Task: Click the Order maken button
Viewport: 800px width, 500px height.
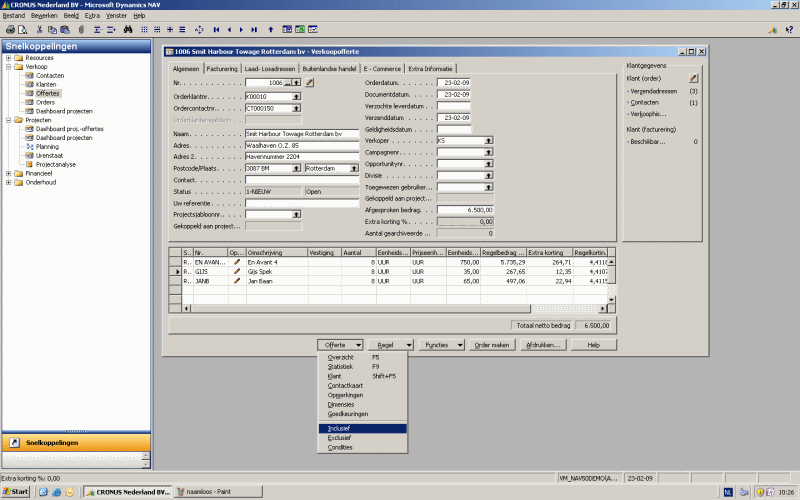Action: point(492,344)
